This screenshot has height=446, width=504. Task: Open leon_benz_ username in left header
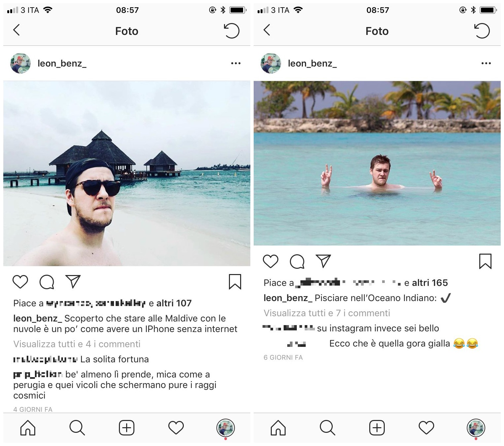tap(62, 63)
